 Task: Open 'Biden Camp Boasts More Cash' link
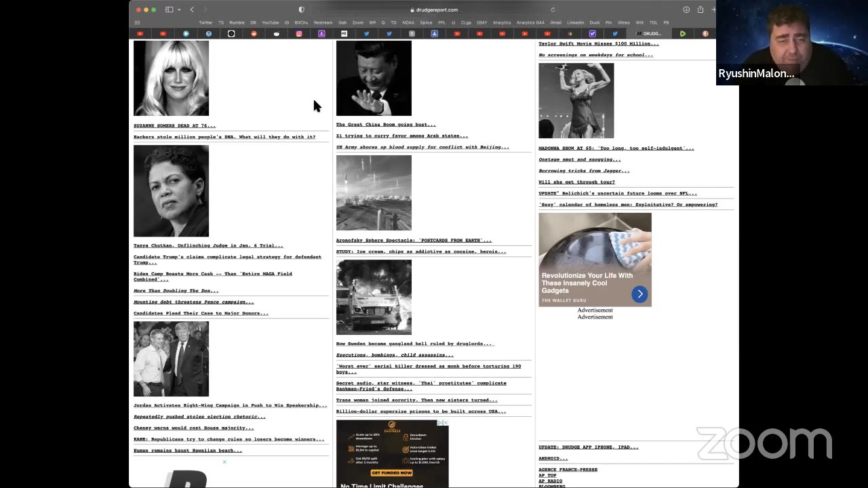213,277
